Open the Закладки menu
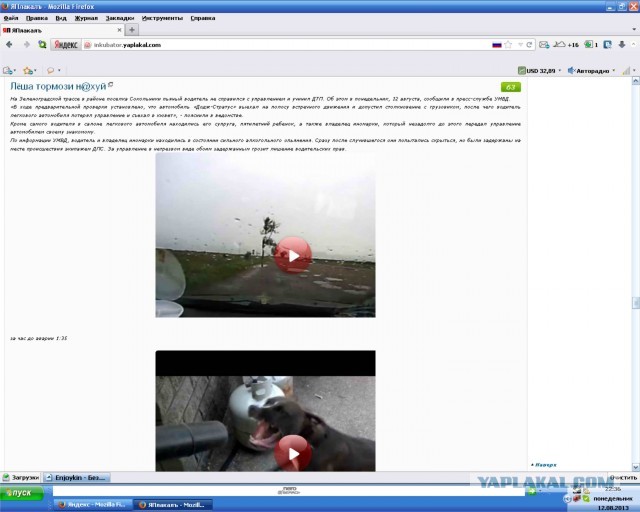This screenshot has width=640, height=512. 120,18
